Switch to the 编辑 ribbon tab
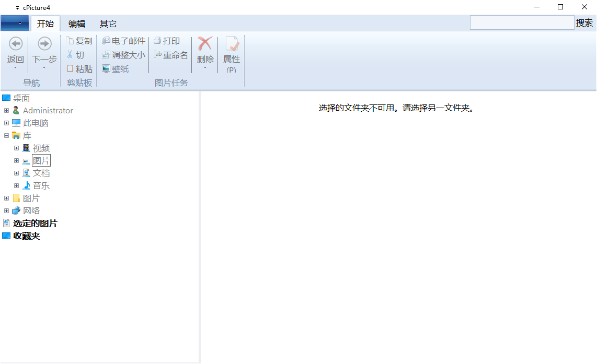The image size is (597, 364). (76, 23)
